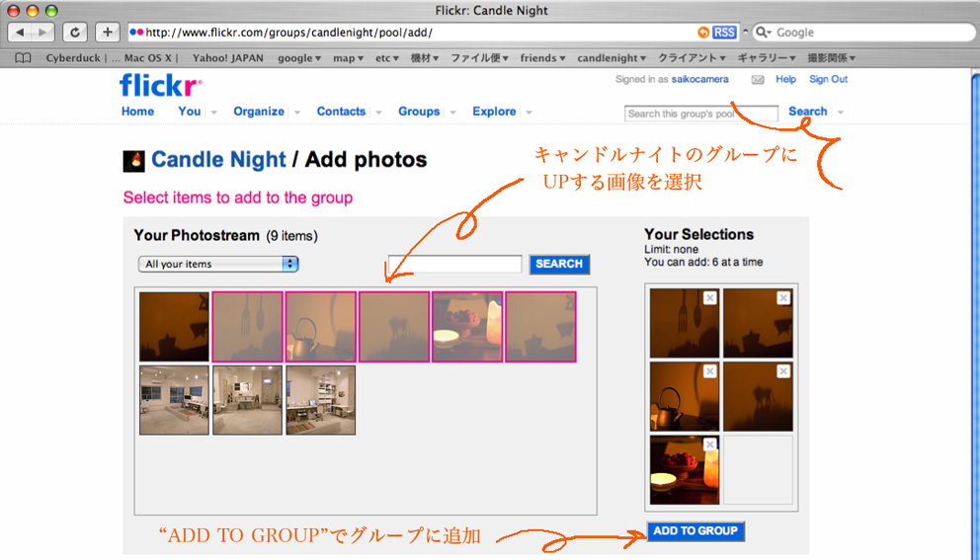The image size is (980, 560).
Task: Open the Contacts navigation menu
Action: [341, 112]
